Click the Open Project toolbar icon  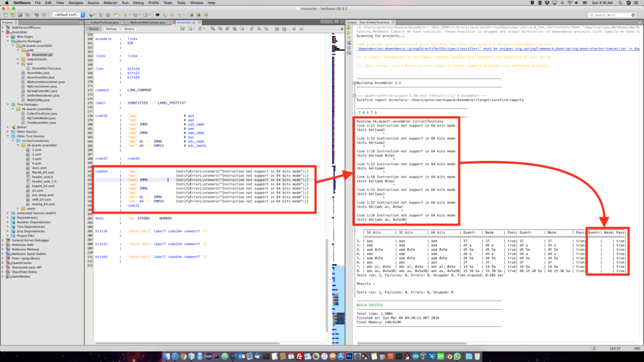point(20,15)
